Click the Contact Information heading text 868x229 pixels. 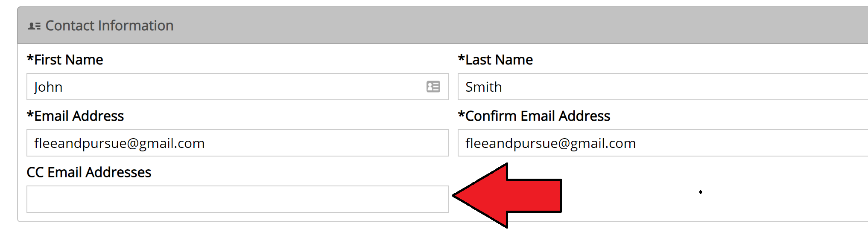pyautogui.click(x=109, y=26)
